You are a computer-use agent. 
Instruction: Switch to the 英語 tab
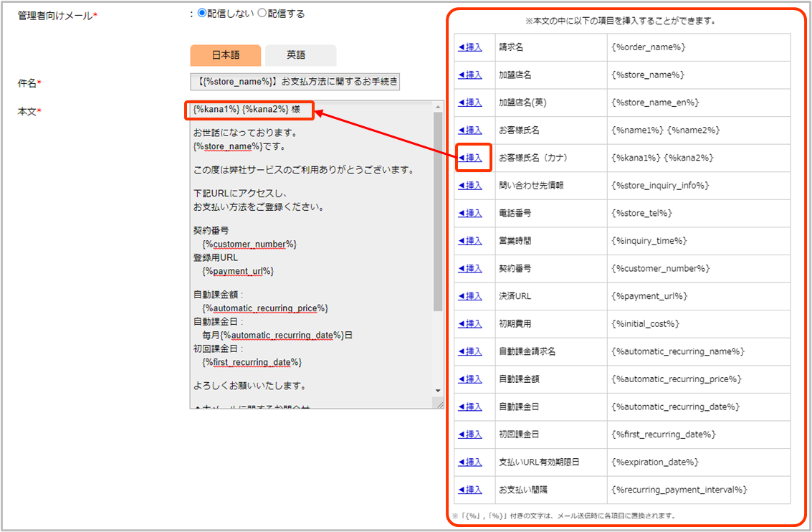point(297,55)
